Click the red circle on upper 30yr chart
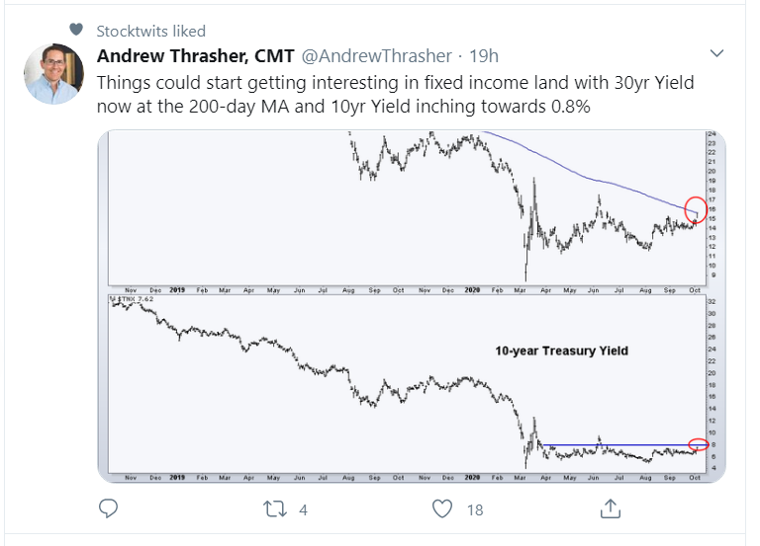This screenshot has width=760, height=546. [697, 208]
